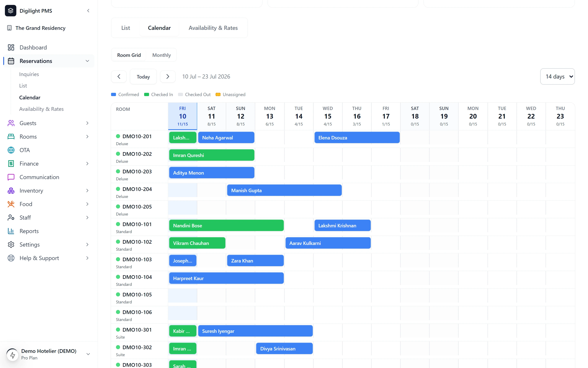Click the Help & Support lifebuoy icon
The width and height of the screenshot is (588, 368).
pyautogui.click(x=11, y=258)
